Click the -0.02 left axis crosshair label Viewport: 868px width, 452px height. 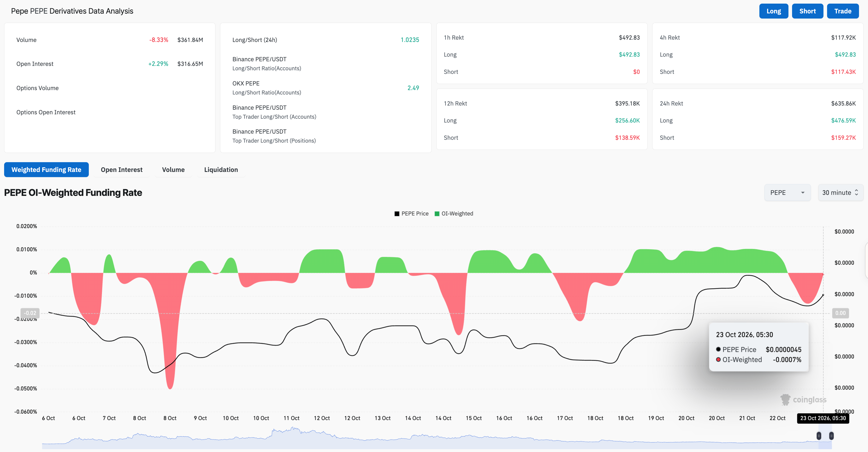pos(30,313)
